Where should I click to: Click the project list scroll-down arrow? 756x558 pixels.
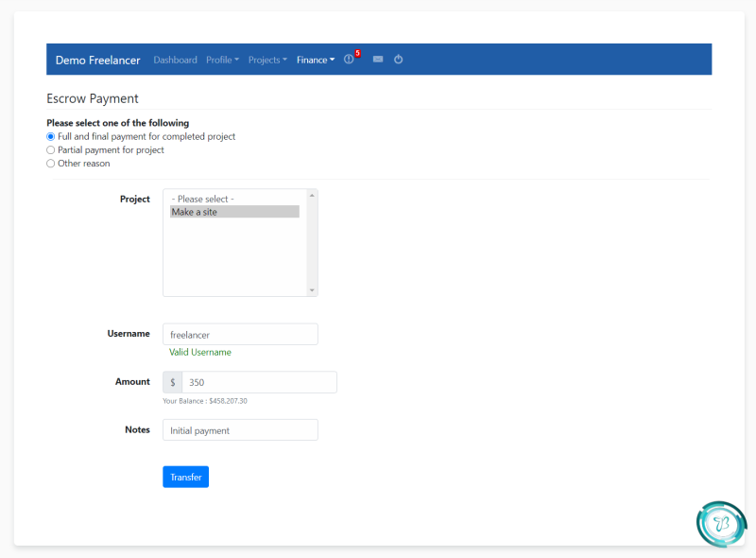click(x=312, y=290)
